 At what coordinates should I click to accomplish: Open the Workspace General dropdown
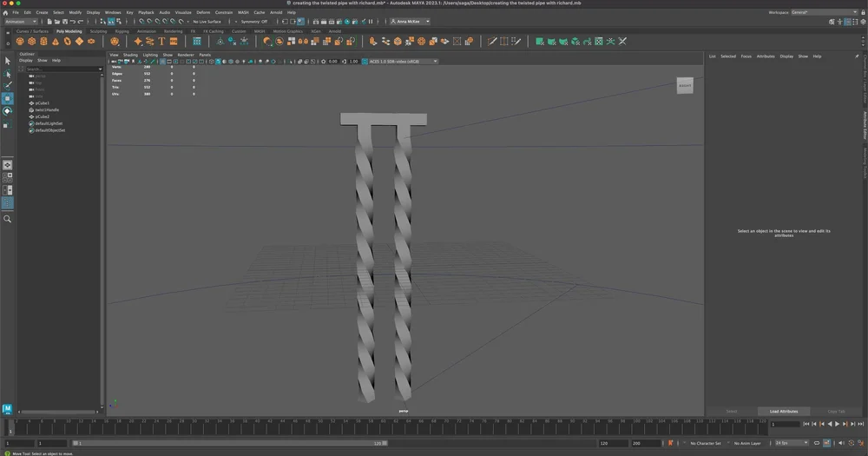pyautogui.click(x=825, y=12)
